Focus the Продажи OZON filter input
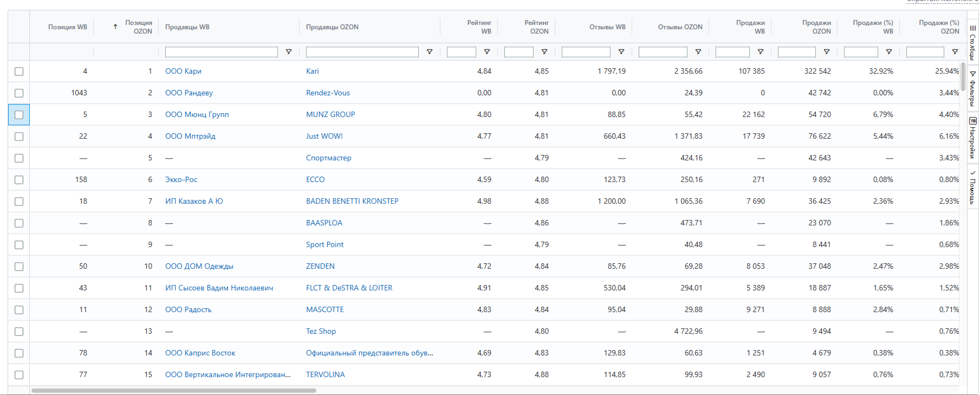The image size is (980, 395). pos(797,52)
